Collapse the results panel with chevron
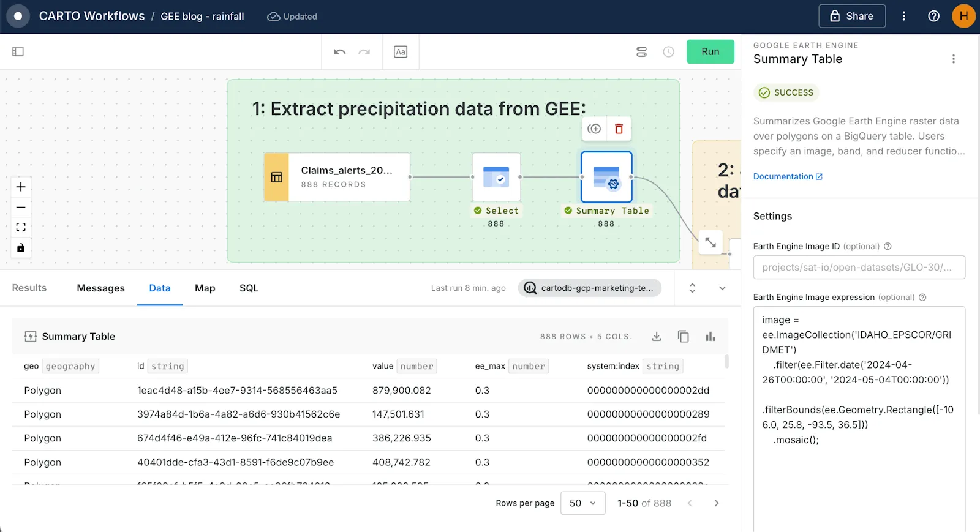980x532 pixels. (722, 288)
